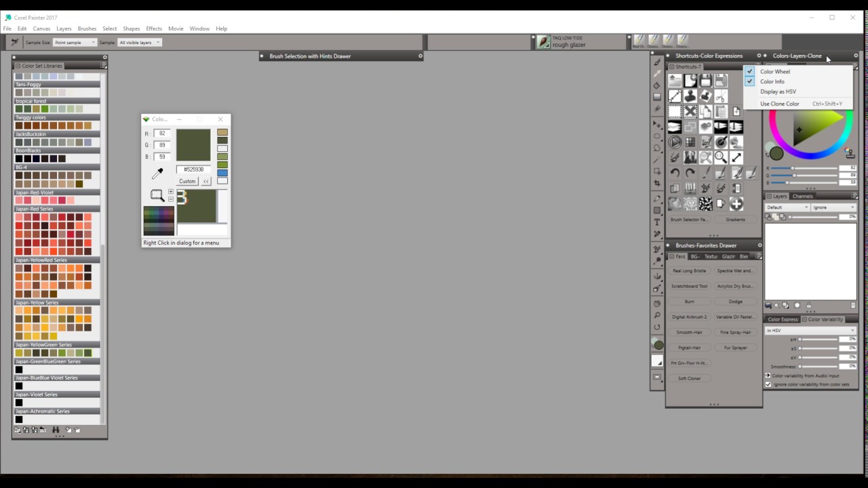Image resolution: width=868 pixels, height=488 pixels.
Task: Select the Brush tool in toolbox
Action: (657, 62)
